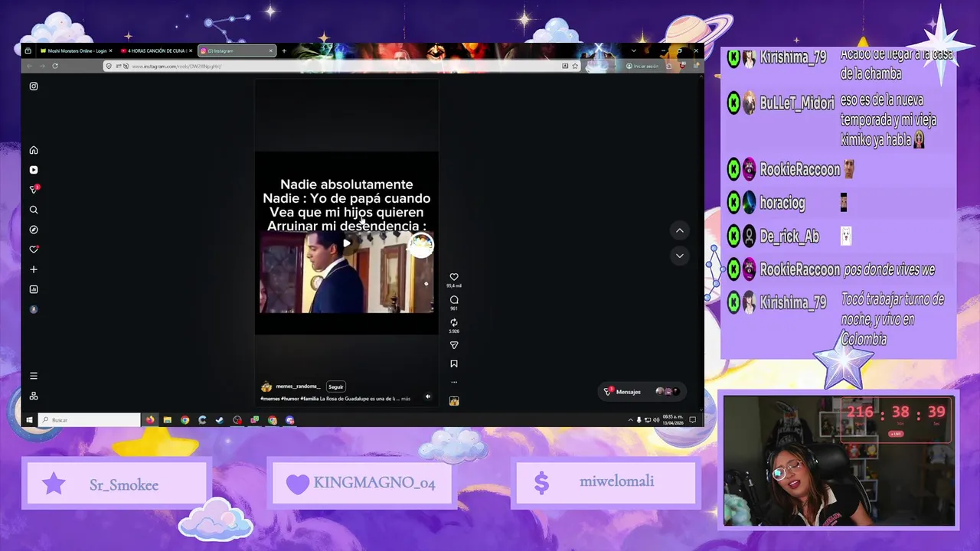Go to previous reel with up chevron
This screenshot has height=551, width=980.
679,230
